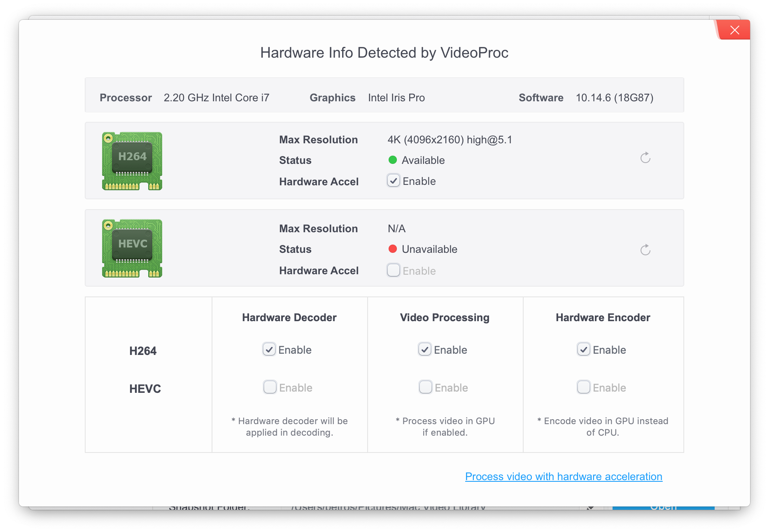Click the 'Available' status text
This screenshot has height=532, width=769.
click(x=423, y=160)
